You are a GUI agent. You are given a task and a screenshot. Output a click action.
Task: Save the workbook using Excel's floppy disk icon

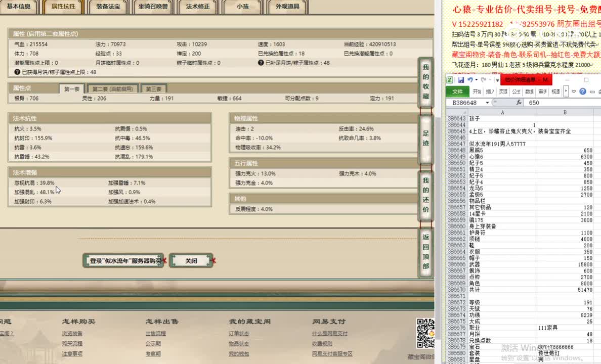click(461, 80)
